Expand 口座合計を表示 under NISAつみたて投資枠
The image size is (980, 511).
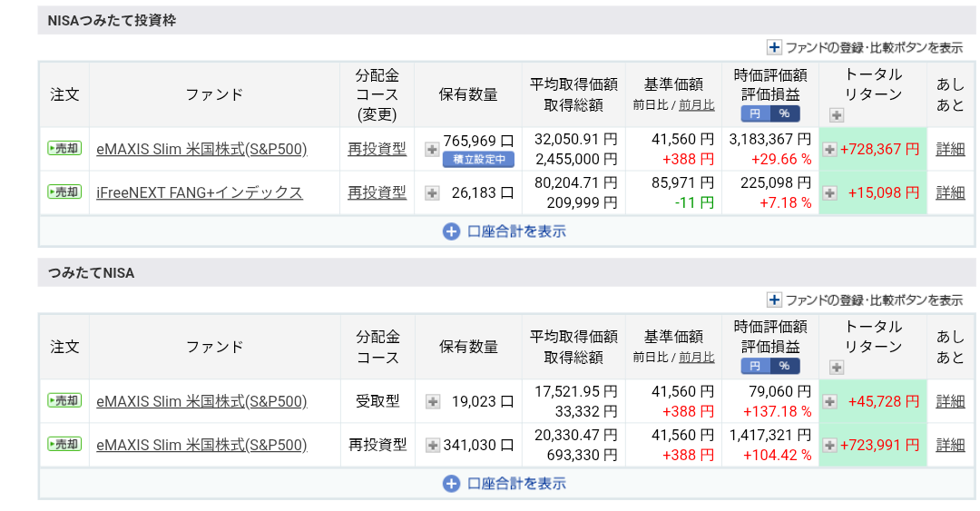[505, 231]
